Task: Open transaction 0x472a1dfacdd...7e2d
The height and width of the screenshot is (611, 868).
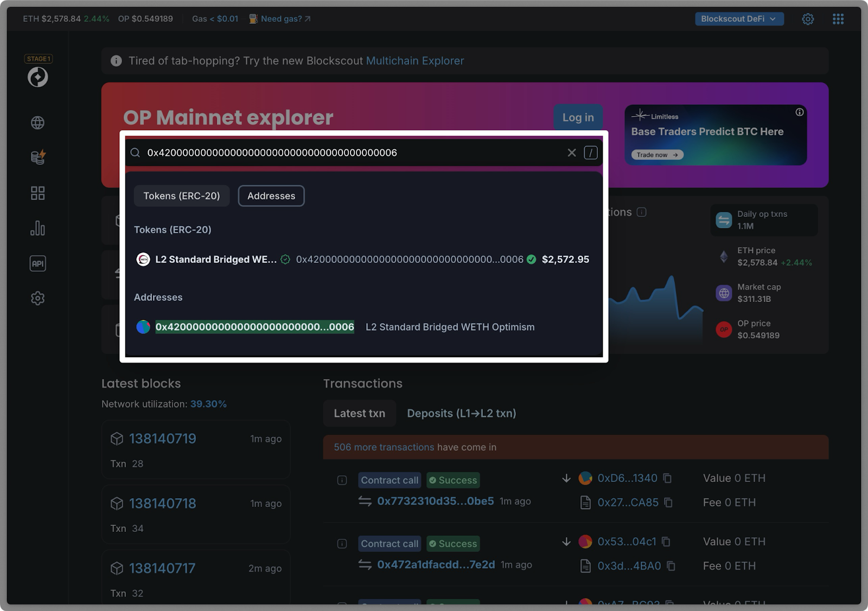Action: pyautogui.click(x=436, y=564)
